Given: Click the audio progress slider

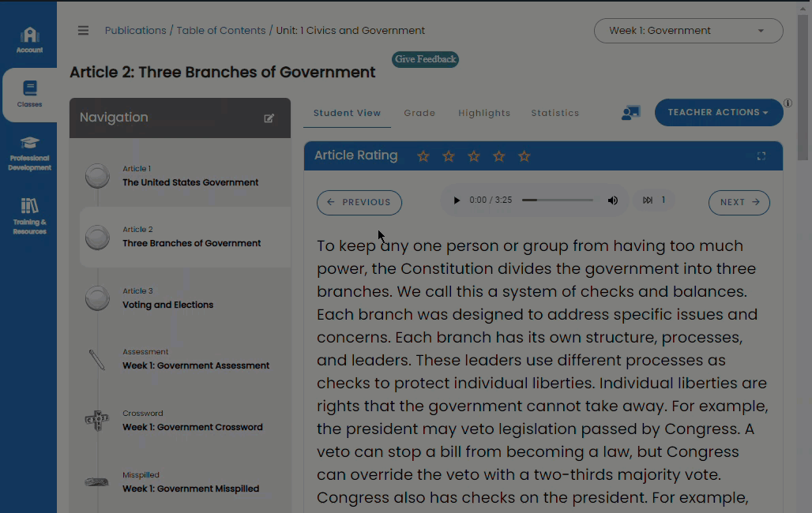Looking at the screenshot, I should tap(557, 200).
